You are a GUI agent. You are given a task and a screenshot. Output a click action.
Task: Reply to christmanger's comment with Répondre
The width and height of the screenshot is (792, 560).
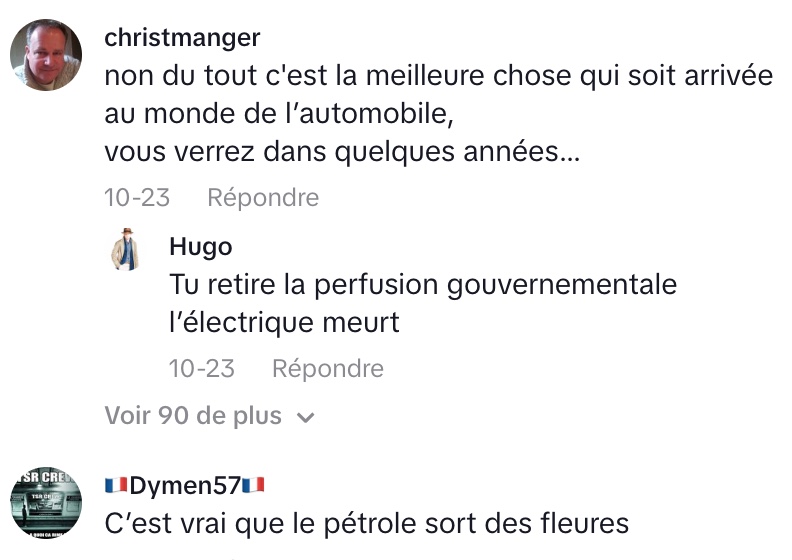[x=263, y=198]
